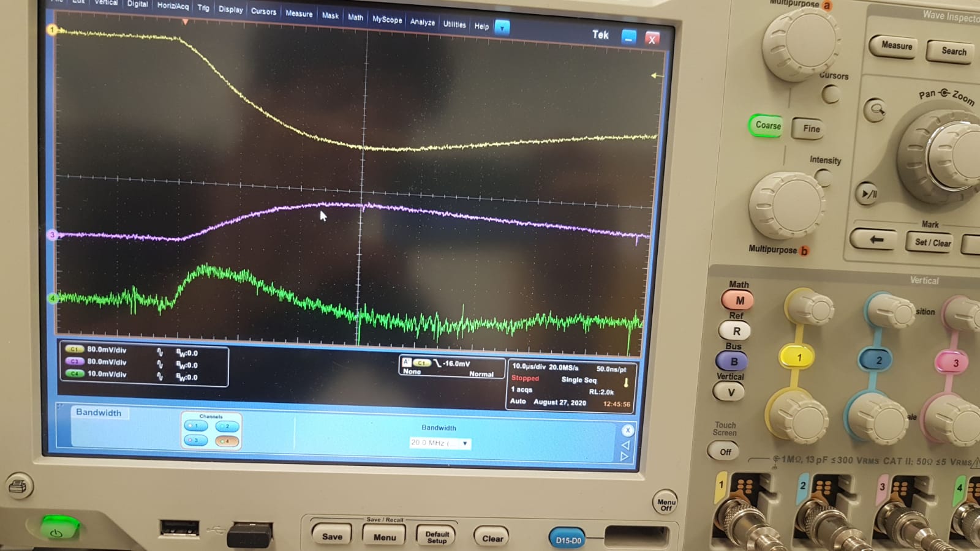Click the channel 1 ground marker on graticule
Viewport: 980px width, 551px height.
[x=52, y=29]
